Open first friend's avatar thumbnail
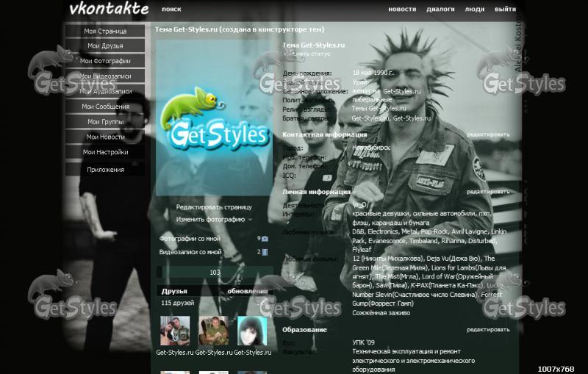The image size is (588, 374). 175,331
